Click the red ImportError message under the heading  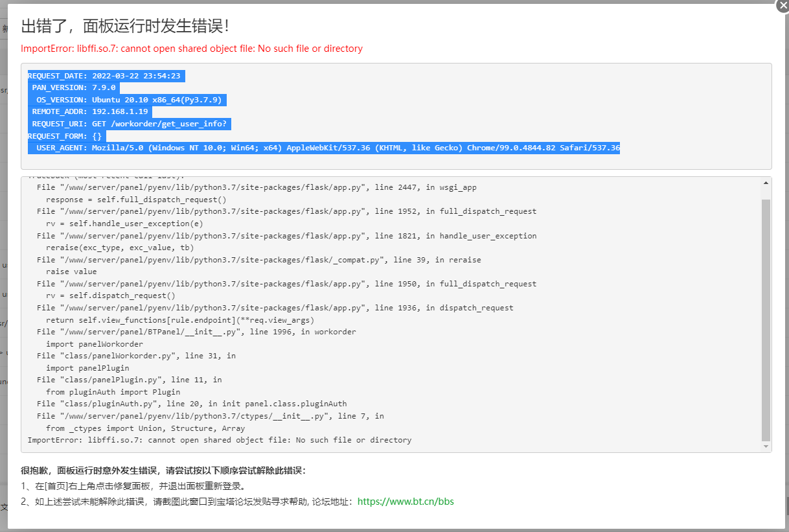192,49
